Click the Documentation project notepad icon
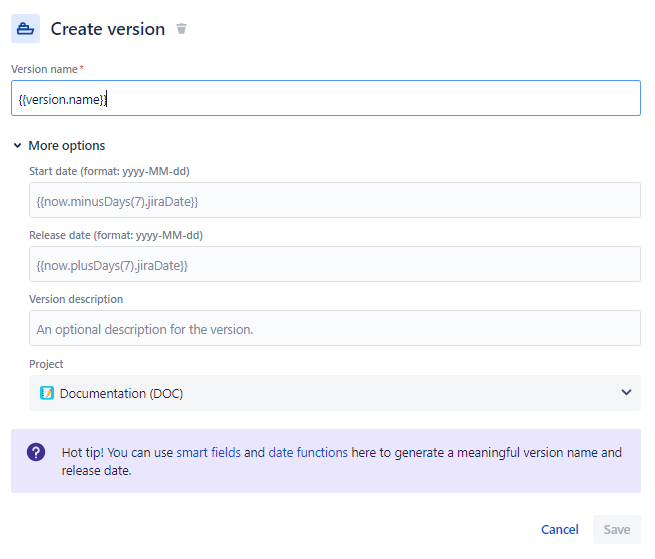This screenshot has width=655, height=559. (x=47, y=393)
